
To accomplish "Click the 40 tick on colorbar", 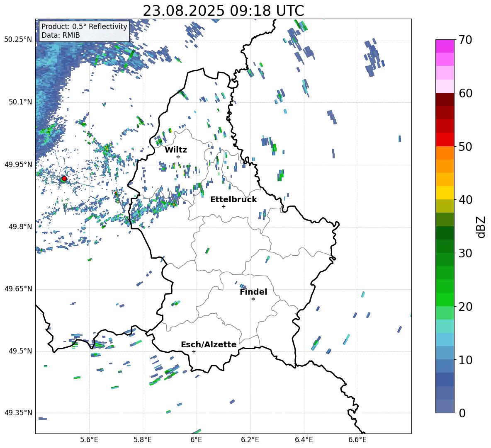I will point(465,200).
